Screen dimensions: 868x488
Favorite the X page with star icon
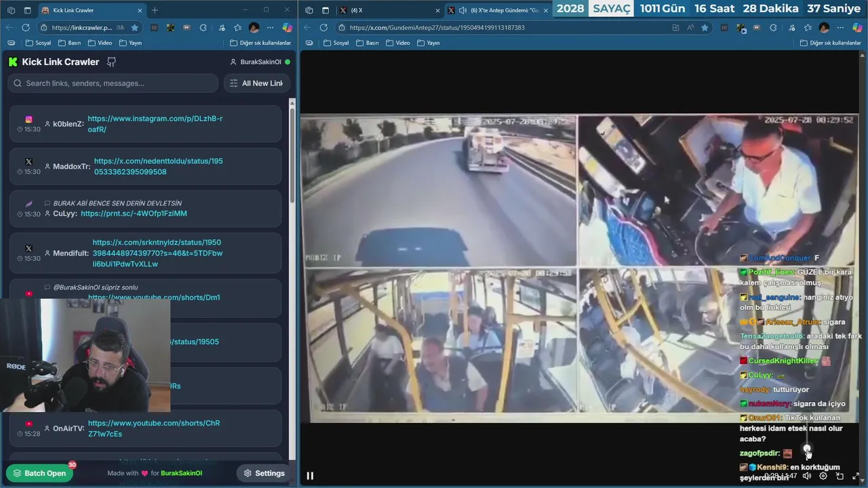point(705,27)
